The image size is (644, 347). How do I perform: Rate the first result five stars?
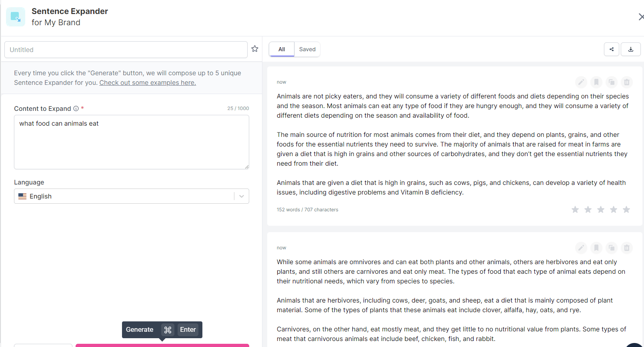(x=626, y=210)
